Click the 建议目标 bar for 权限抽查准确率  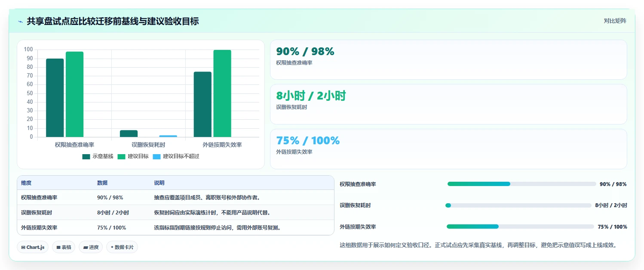click(x=75, y=94)
